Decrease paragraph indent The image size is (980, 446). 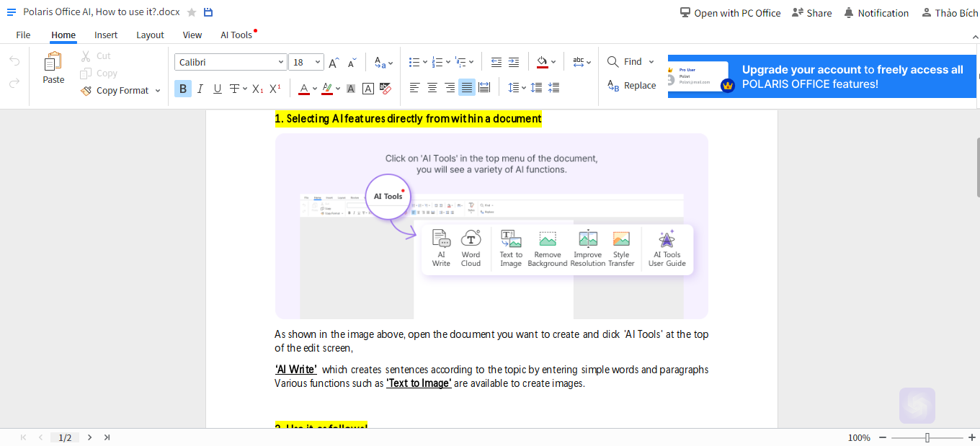(496, 63)
